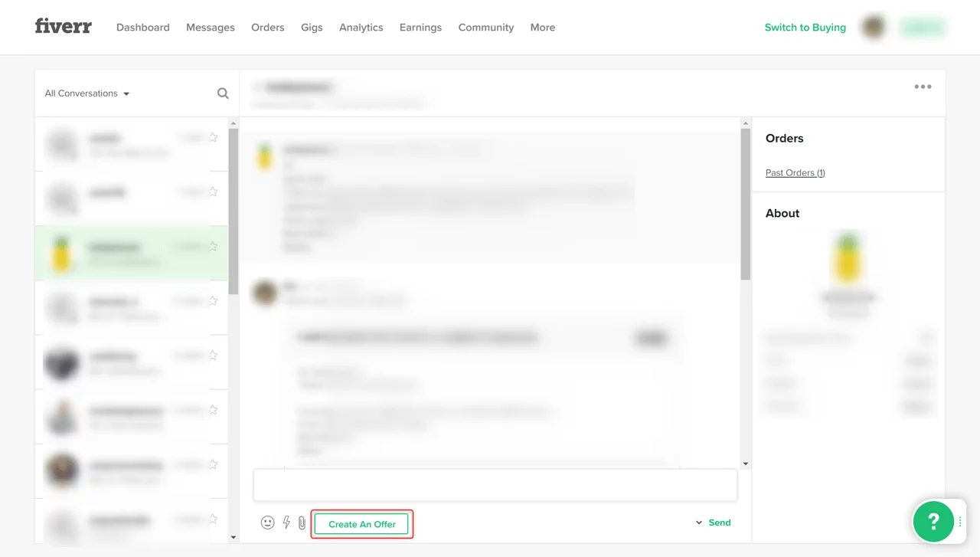Open the emoji picker
Viewport: 980px width, 557px height.
click(267, 523)
